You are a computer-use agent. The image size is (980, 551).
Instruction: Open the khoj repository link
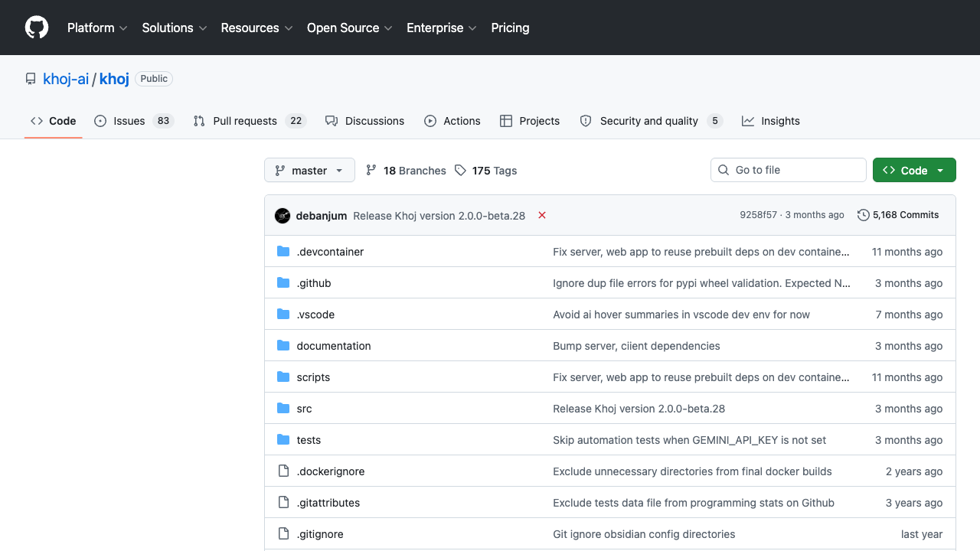114,79
